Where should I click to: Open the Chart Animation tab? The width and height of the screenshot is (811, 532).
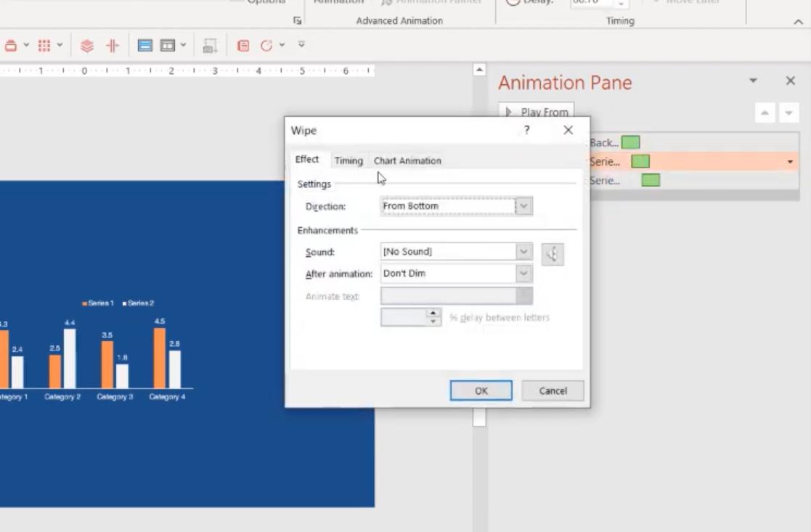[x=407, y=160]
